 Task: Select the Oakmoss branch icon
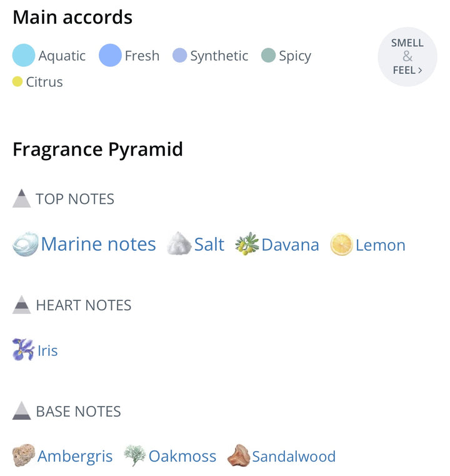pyautogui.click(x=135, y=455)
